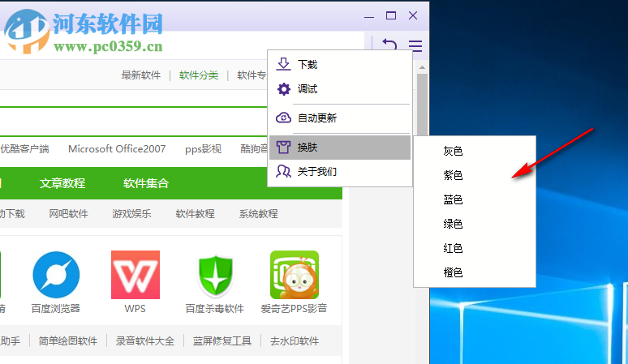This screenshot has width=628, height=364.
Task: Click the 河东软件园 site logo
Action: tap(84, 32)
